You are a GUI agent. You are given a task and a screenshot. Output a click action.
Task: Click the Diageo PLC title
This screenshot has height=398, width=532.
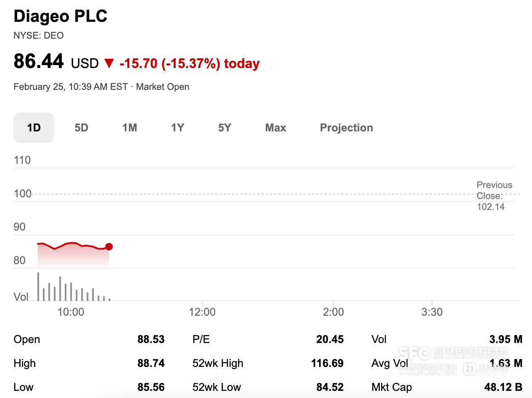pos(61,16)
